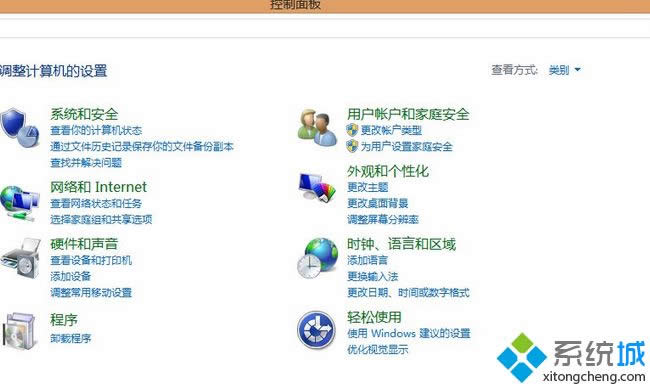Click the 调整计算机的设置 page title
Viewport: 650px width, 387px height.
(54, 71)
